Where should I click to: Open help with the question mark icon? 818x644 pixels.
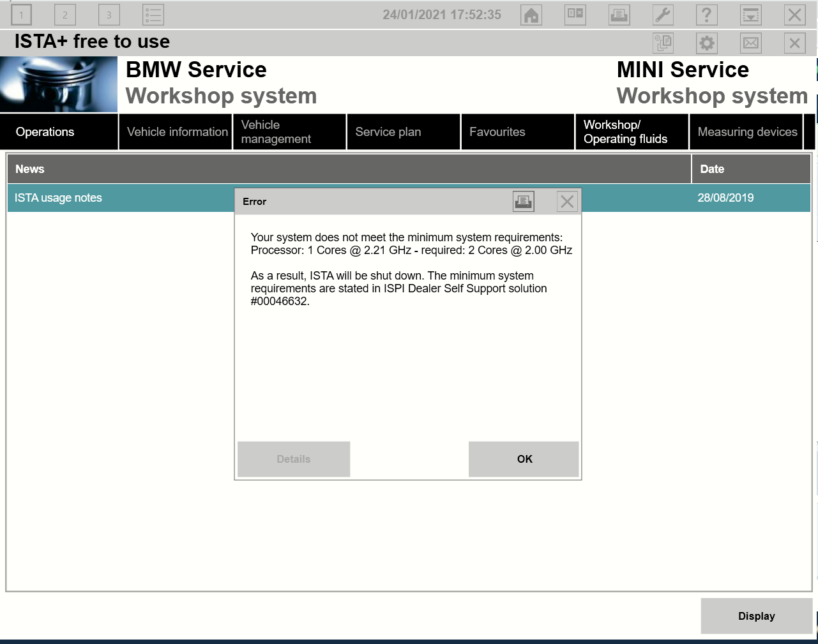coord(707,15)
